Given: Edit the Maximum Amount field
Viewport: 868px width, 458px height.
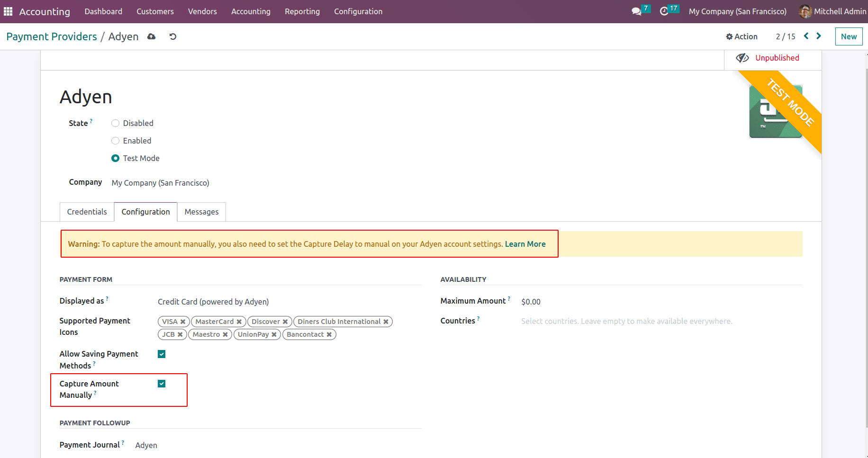Looking at the screenshot, I should 661,302.
